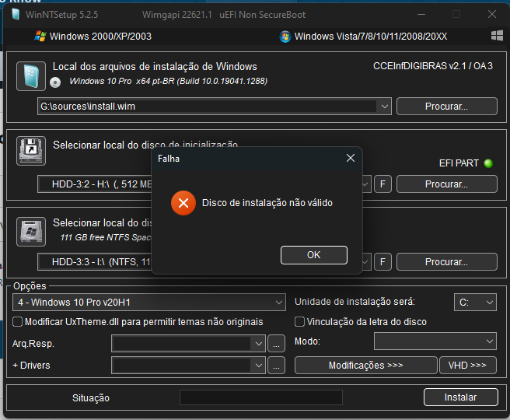Click 'Disco de instalação não válido' message
This screenshot has width=510, height=420.
pyautogui.click(x=267, y=203)
